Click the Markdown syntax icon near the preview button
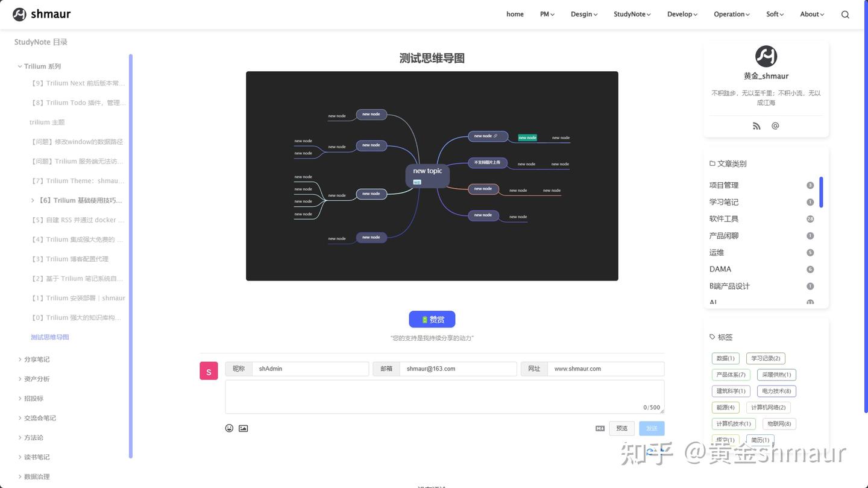868x488 pixels. tap(600, 428)
